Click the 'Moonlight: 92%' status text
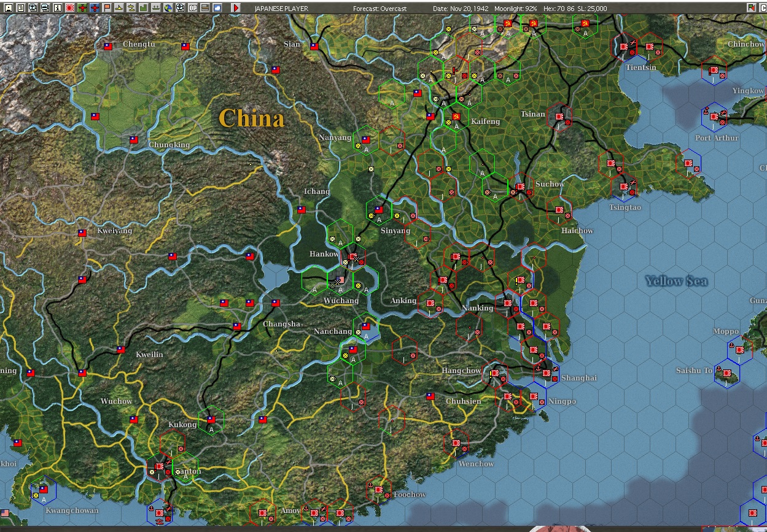This screenshot has width=767, height=532. 517,9
